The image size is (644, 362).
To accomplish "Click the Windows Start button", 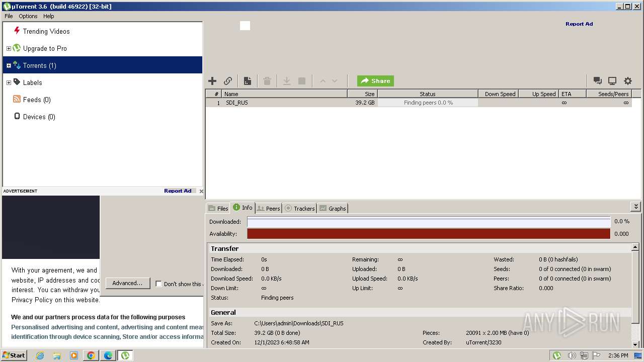I will (14, 355).
